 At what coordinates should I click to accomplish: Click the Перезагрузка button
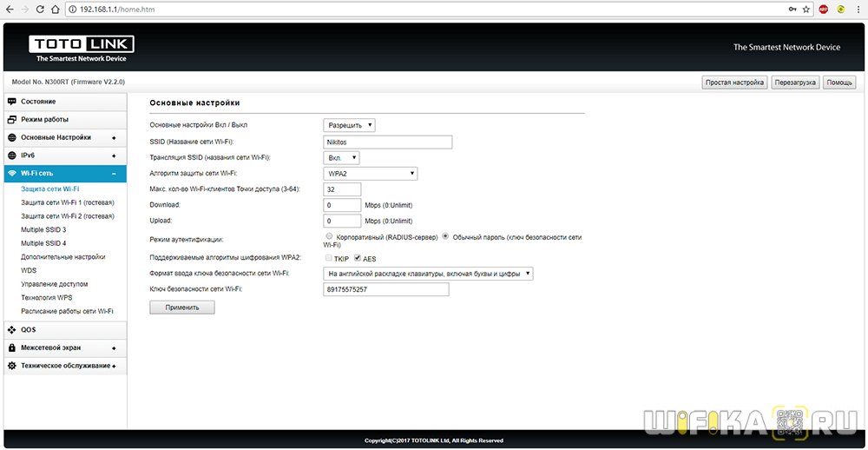coord(795,83)
